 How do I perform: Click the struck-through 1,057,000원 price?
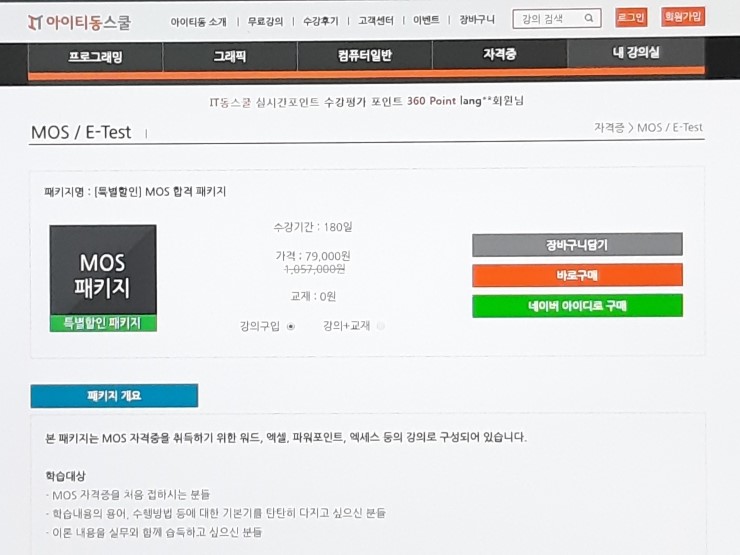pyautogui.click(x=314, y=269)
